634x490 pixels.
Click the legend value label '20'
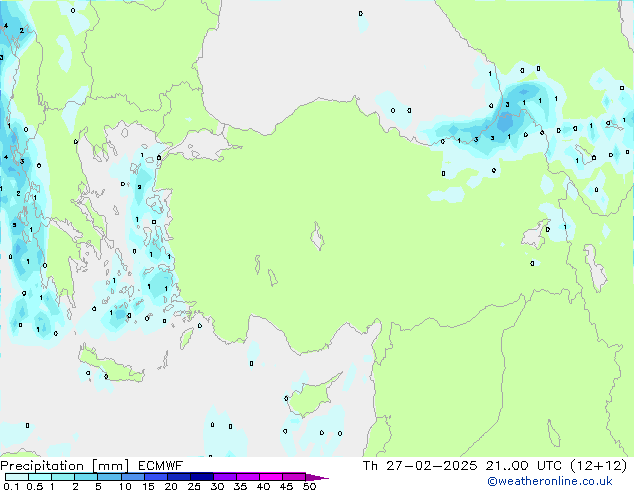tap(171, 486)
